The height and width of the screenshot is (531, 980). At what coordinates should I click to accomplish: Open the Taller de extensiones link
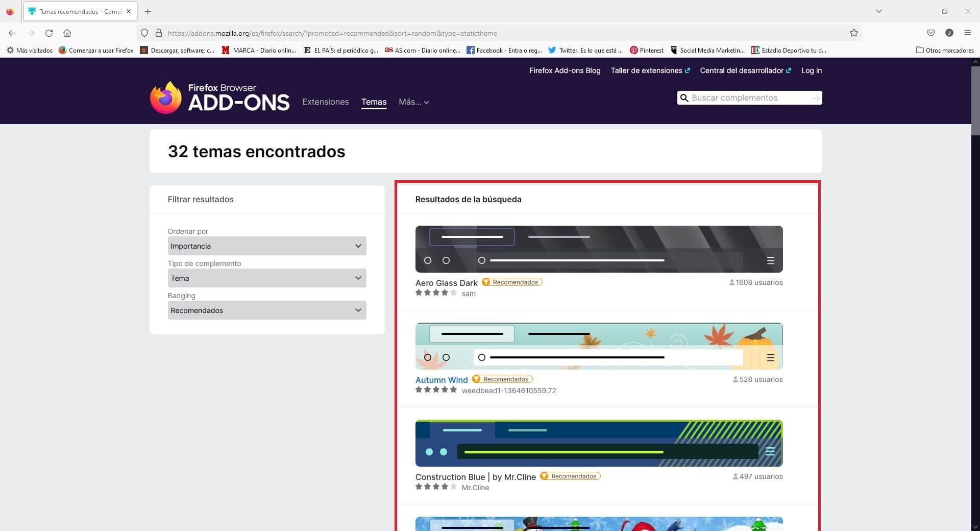click(650, 70)
